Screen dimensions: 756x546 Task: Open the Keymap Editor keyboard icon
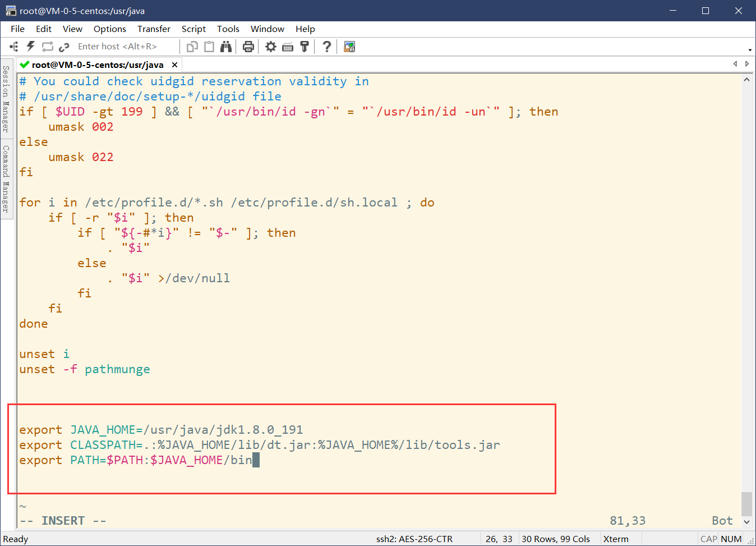click(x=288, y=47)
